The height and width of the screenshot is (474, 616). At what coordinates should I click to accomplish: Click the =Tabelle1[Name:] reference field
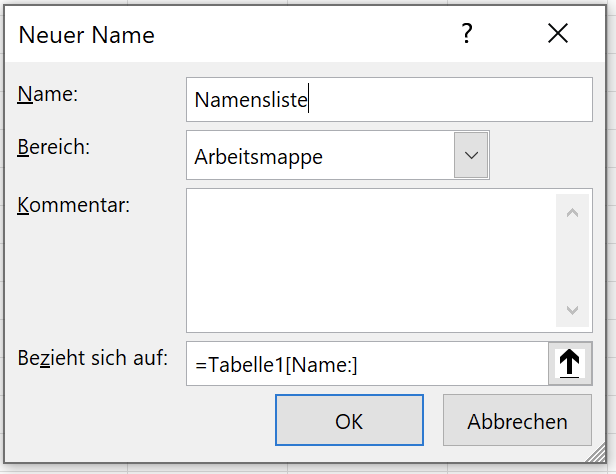[x=367, y=364]
